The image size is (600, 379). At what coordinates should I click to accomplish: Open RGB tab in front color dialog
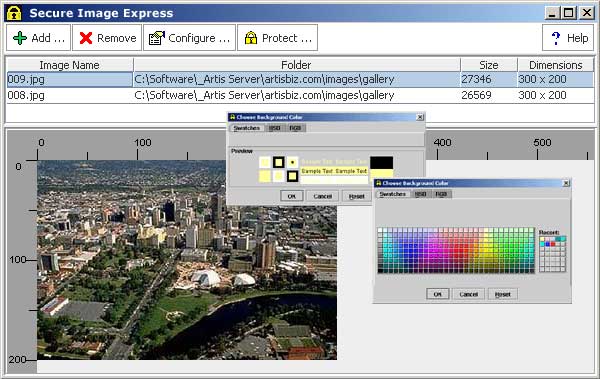(441, 194)
